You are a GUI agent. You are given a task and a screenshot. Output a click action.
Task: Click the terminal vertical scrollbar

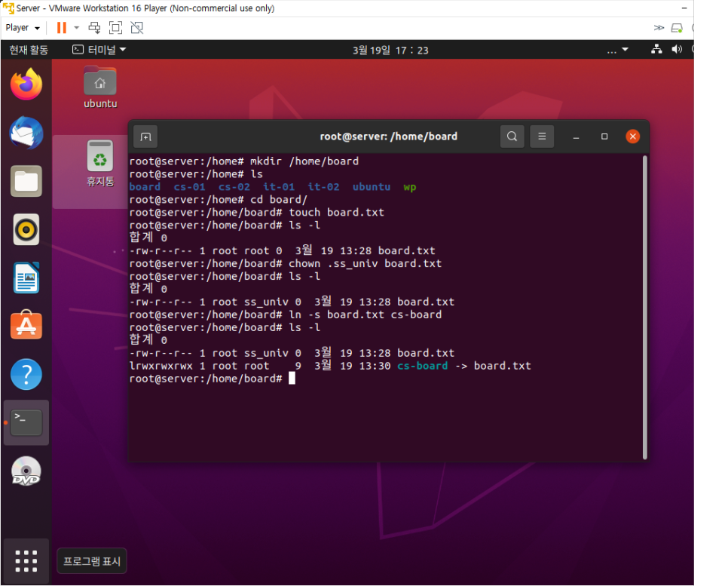pyautogui.click(x=645, y=308)
